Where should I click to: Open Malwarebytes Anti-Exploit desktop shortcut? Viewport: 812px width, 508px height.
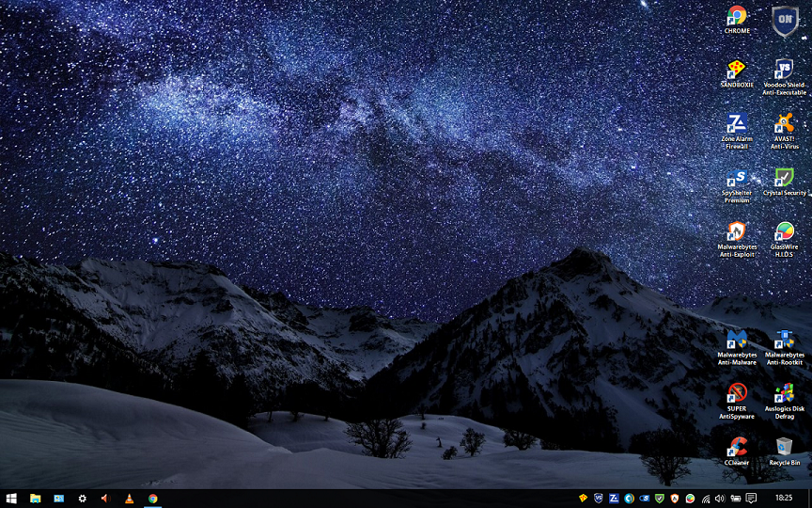pos(737,239)
